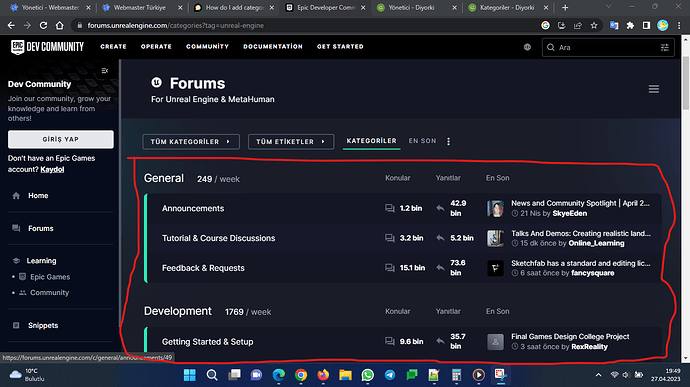Viewport: 690px width, 387px height.
Task: Click fancysquare avatar icon
Action: [495, 268]
